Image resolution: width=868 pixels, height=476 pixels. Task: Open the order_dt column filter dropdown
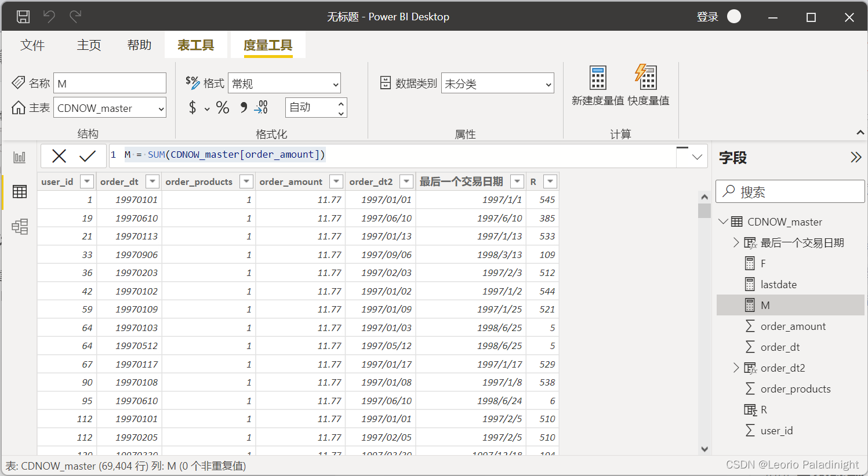pyautogui.click(x=152, y=181)
